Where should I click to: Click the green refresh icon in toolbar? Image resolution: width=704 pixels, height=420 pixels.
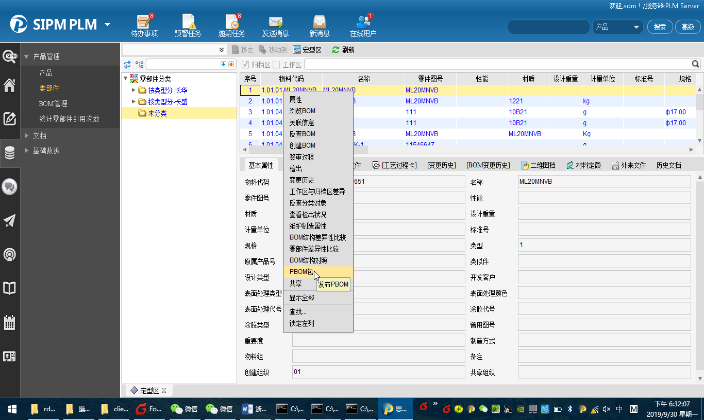(334, 49)
